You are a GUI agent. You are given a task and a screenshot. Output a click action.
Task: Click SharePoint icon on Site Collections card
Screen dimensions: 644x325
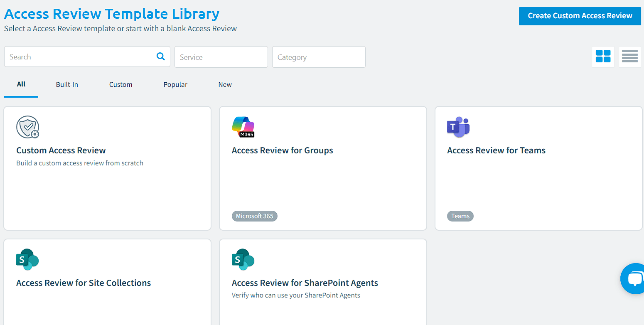pyautogui.click(x=27, y=260)
